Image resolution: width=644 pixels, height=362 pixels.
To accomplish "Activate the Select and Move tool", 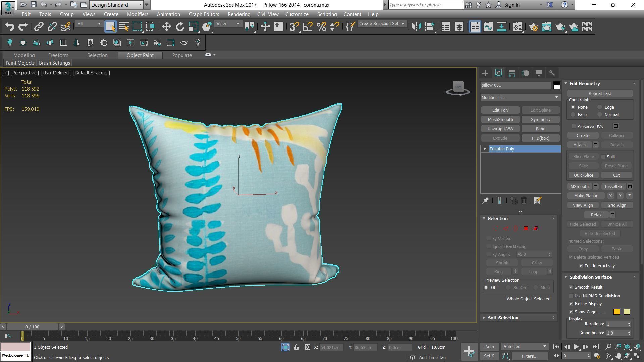I will click(x=166, y=27).
